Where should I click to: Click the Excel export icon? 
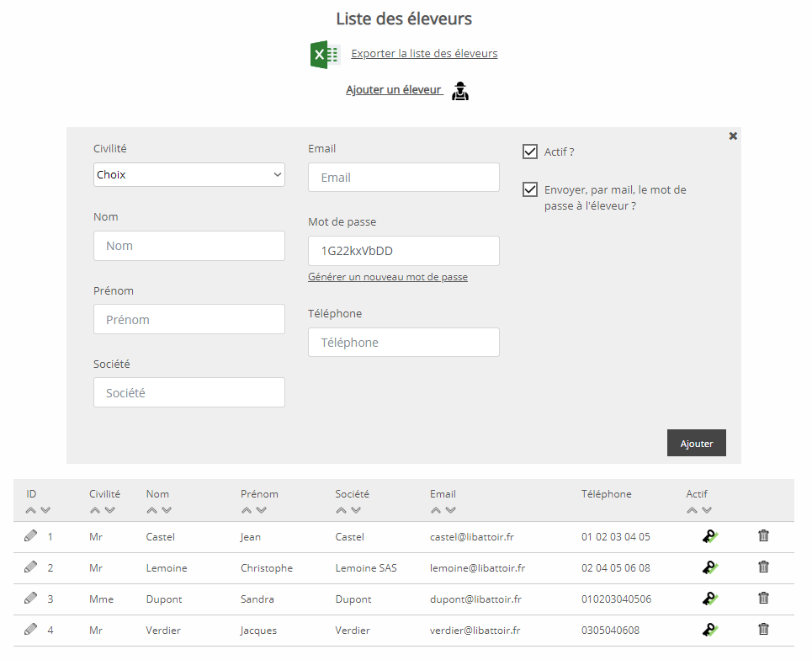tap(325, 55)
